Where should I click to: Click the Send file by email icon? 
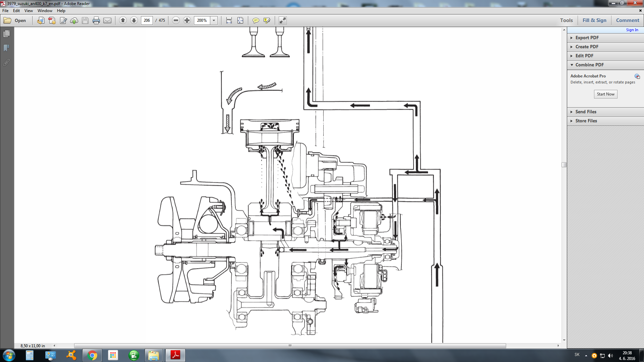(x=107, y=20)
